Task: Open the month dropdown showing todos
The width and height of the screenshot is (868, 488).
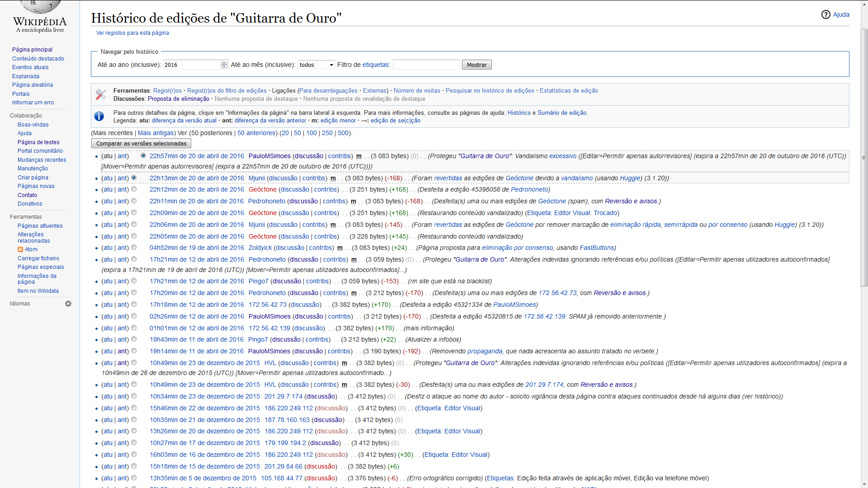Action: tap(316, 65)
